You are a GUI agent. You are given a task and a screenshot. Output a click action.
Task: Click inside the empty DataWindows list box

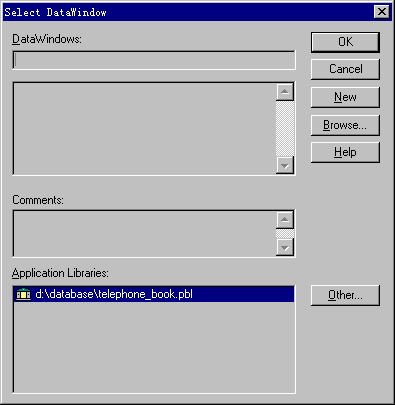pyautogui.click(x=145, y=129)
